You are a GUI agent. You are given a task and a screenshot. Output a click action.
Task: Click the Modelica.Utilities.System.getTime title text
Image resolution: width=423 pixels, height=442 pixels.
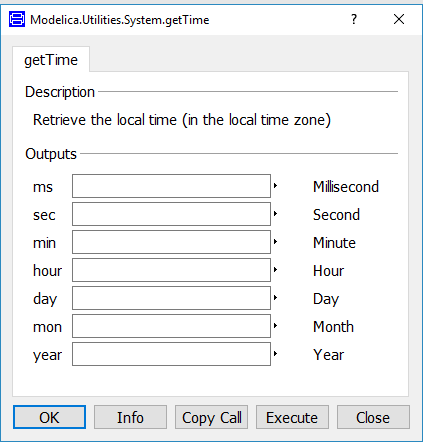point(120,20)
